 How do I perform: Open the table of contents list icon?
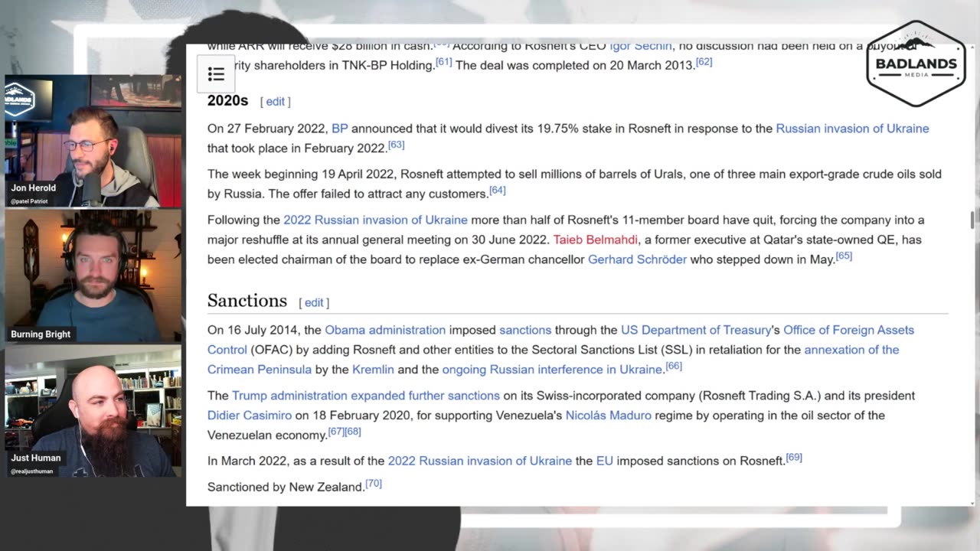point(216,74)
